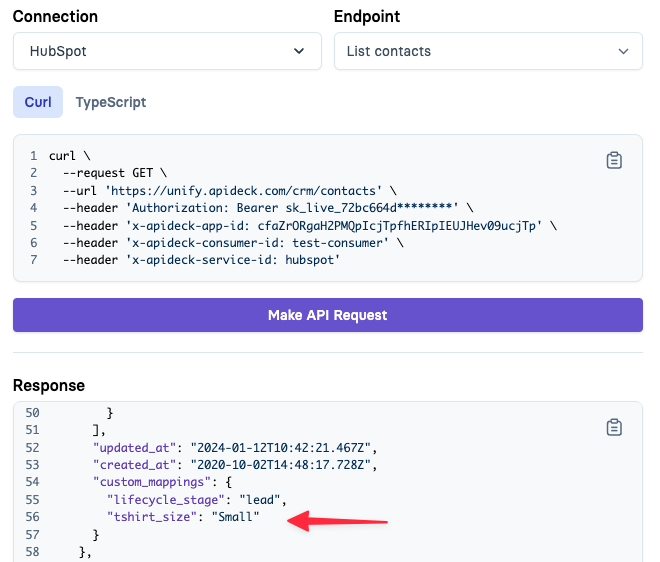Open the HubSpot Connection dropdown
660x562 pixels.
[167, 51]
